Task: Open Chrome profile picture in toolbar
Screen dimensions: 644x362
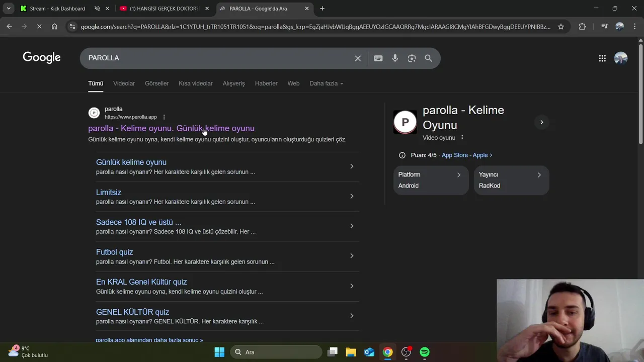Action: coord(619,27)
